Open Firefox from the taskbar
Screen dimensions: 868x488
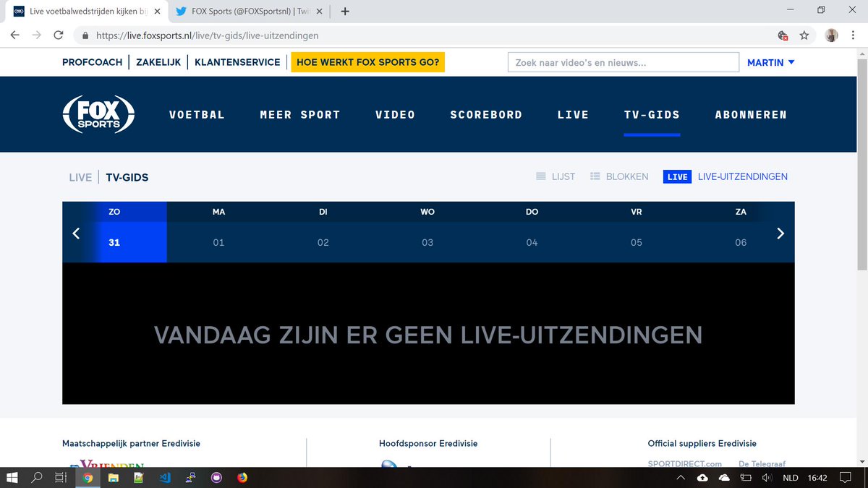(x=242, y=477)
